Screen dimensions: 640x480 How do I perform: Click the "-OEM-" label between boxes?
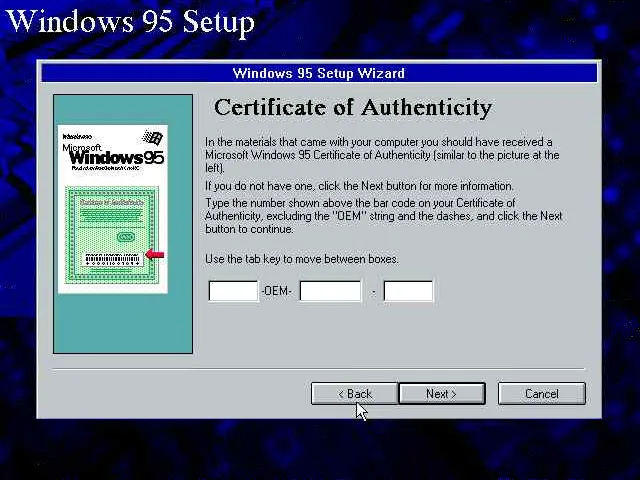tap(276, 291)
